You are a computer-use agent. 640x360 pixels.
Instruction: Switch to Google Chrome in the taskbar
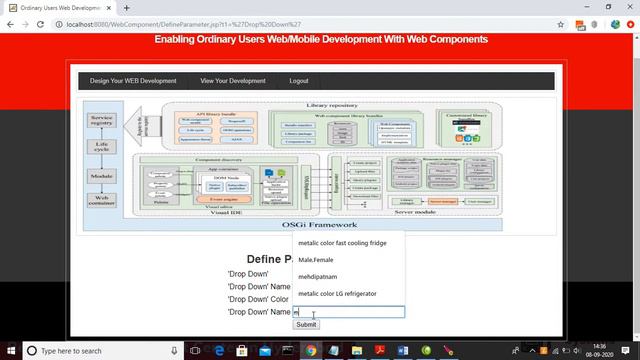coord(311,351)
